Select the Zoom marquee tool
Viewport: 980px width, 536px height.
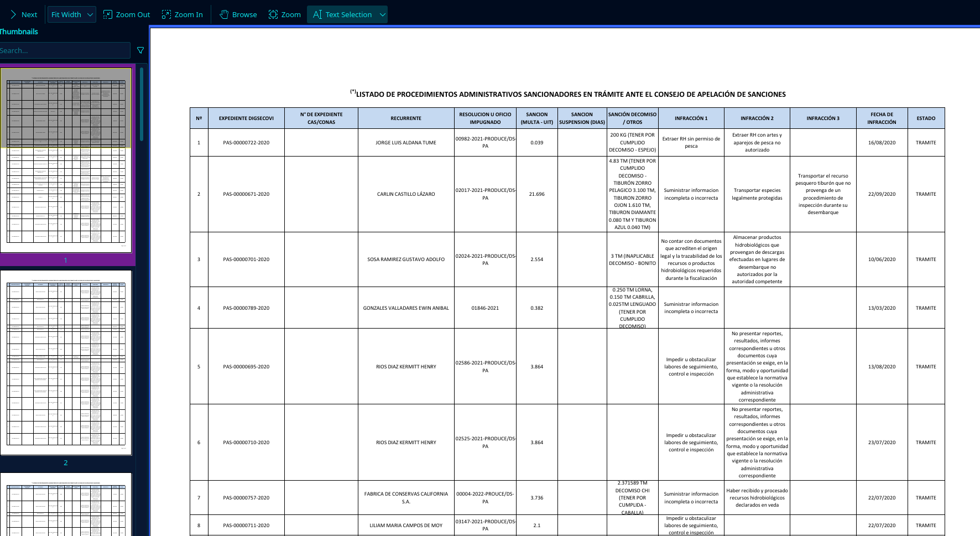point(285,14)
